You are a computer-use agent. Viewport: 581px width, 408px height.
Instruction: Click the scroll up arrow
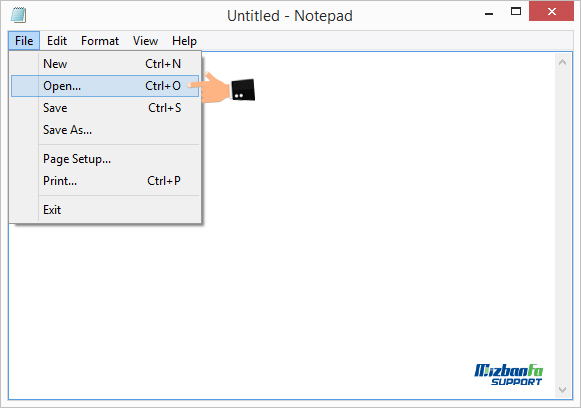coord(562,62)
